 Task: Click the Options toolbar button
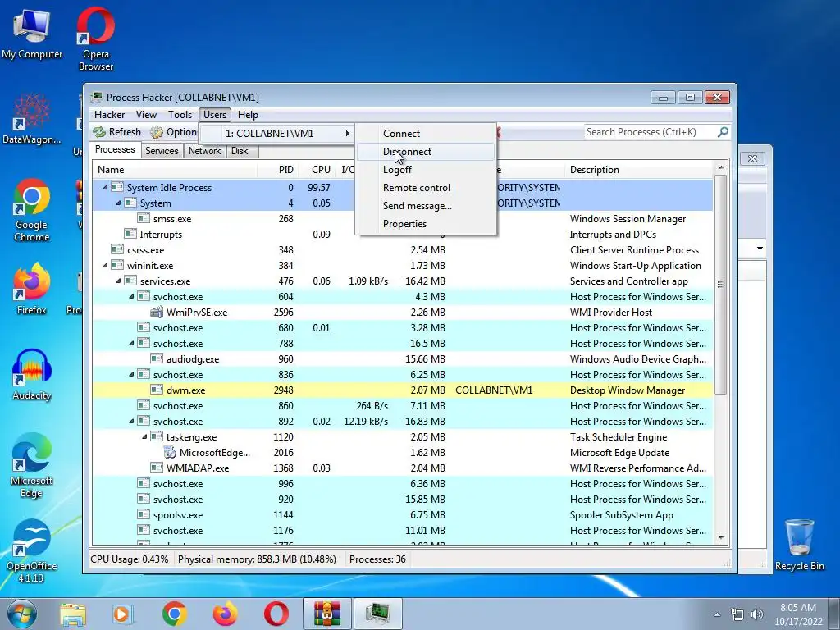click(x=174, y=132)
